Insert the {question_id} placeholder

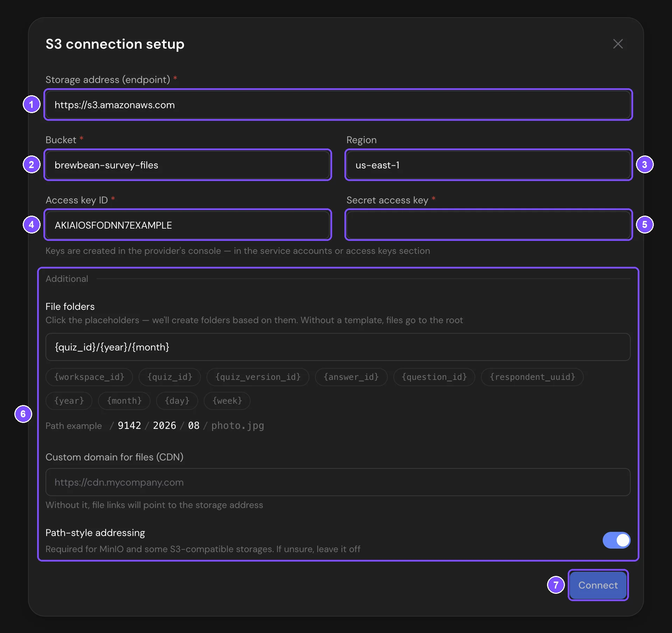(434, 377)
